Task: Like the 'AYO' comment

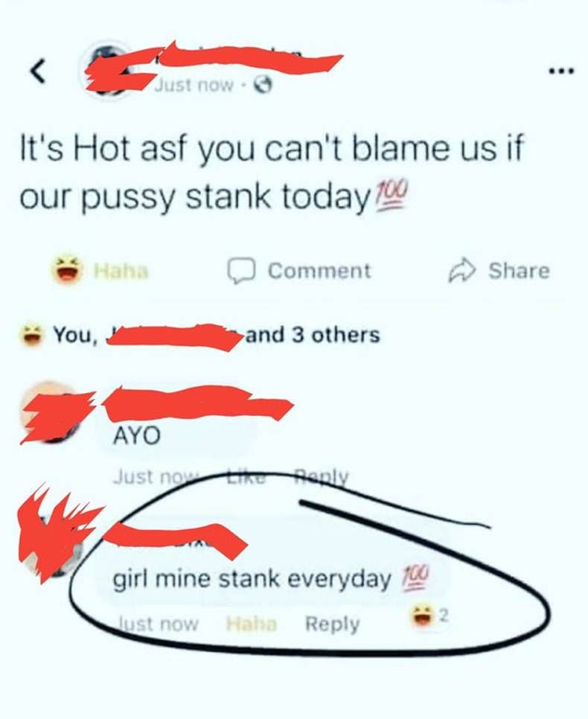Action: (247, 477)
